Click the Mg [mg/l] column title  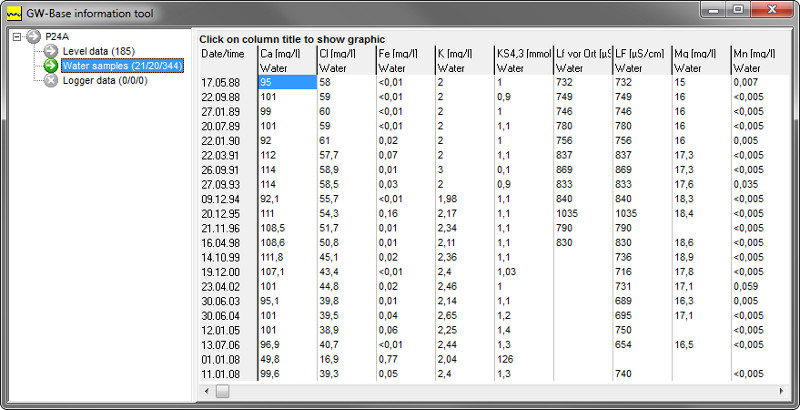click(x=698, y=52)
